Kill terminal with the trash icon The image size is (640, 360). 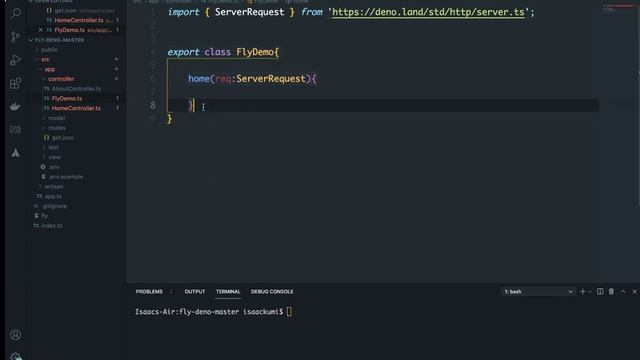click(x=611, y=291)
